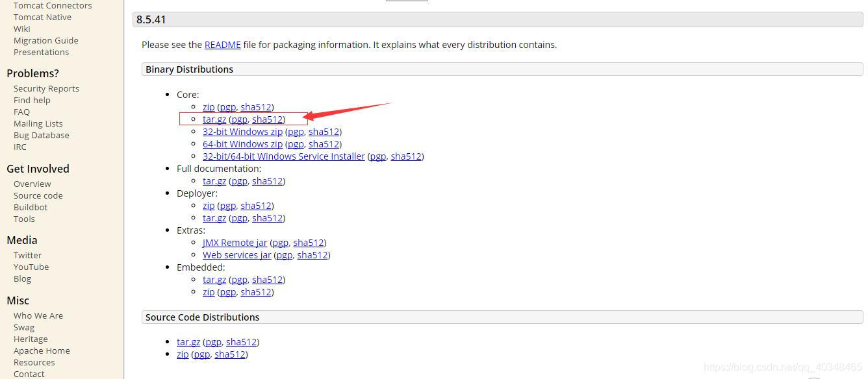Open sha512 checksum for Core zip

coord(255,107)
